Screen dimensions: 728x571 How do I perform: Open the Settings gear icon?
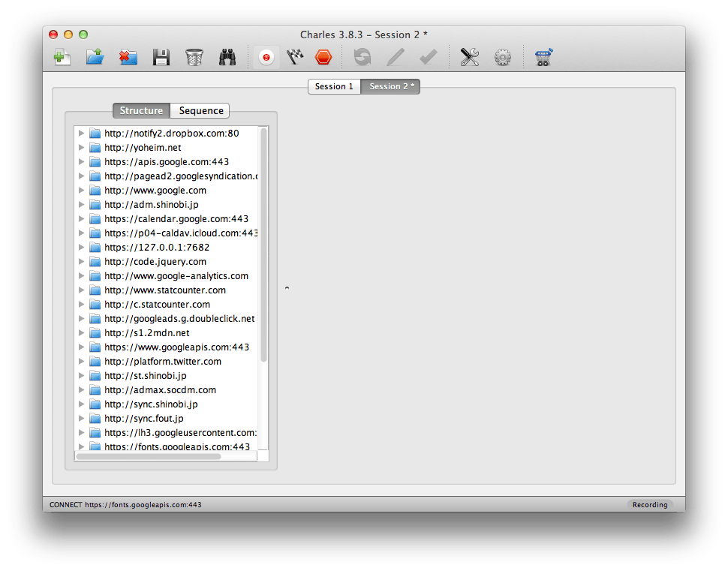pos(503,57)
